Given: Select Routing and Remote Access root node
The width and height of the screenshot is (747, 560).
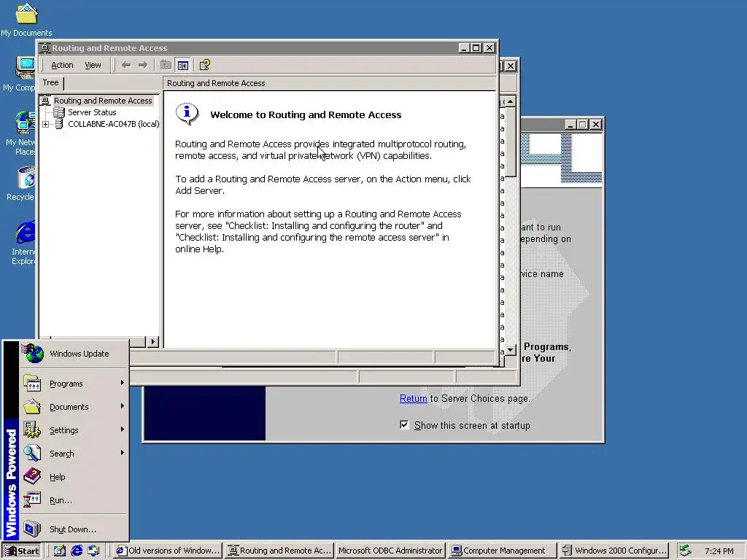Looking at the screenshot, I should click(x=103, y=101).
